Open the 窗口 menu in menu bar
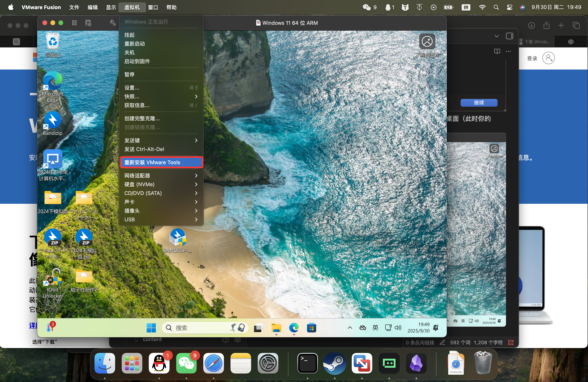 click(153, 7)
